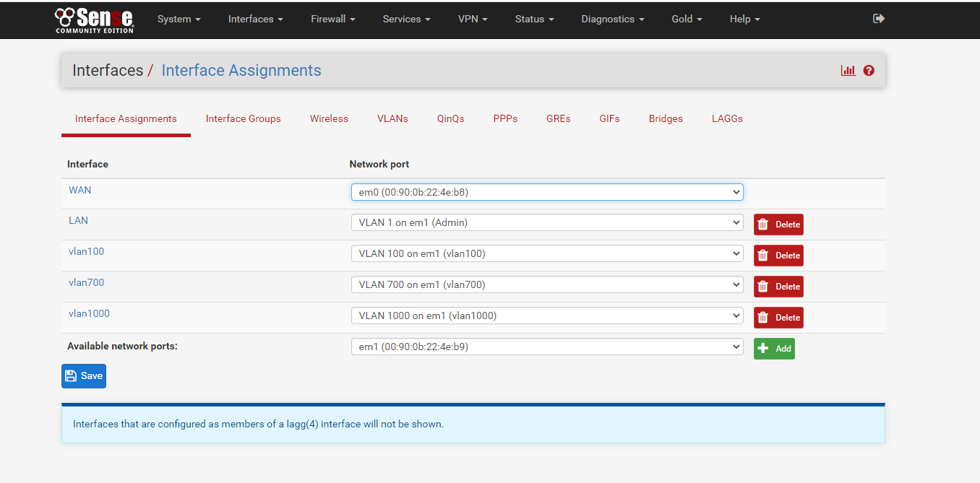This screenshot has width=980, height=483.
Task: Open the System menu
Action: 179,19
